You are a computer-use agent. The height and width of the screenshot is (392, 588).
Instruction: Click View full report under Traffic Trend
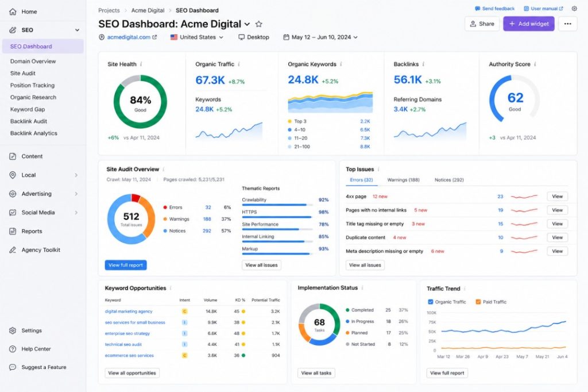tap(447, 373)
